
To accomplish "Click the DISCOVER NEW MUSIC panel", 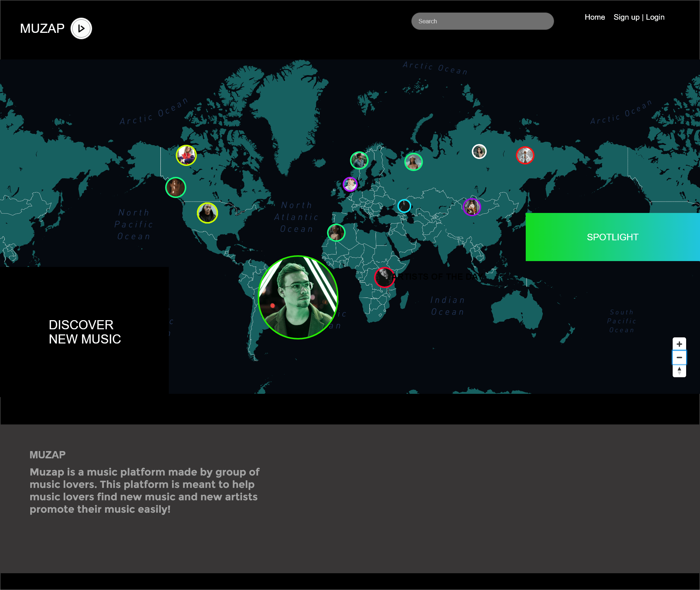I will [84, 332].
